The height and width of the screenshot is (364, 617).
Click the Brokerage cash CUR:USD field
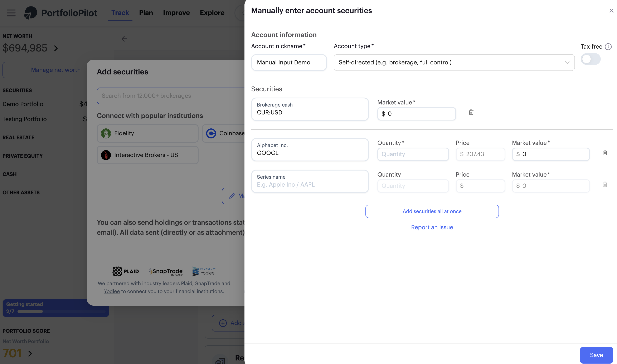pos(310,109)
